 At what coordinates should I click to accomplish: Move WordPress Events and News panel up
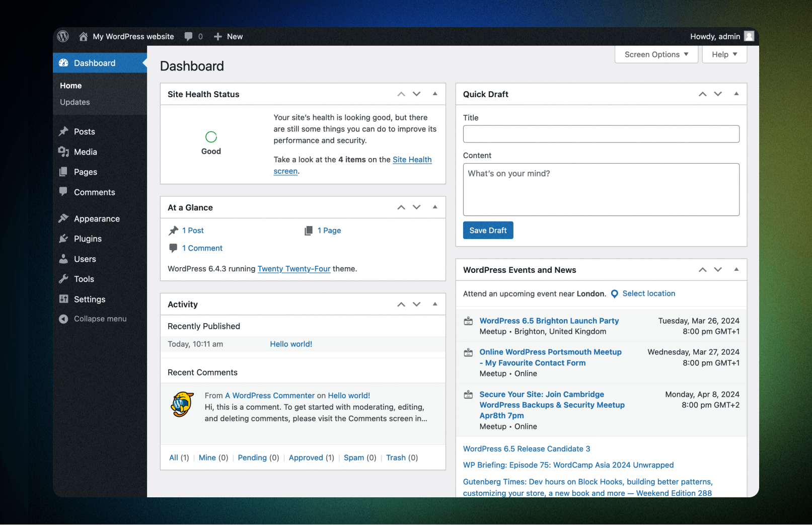point(703,270)
